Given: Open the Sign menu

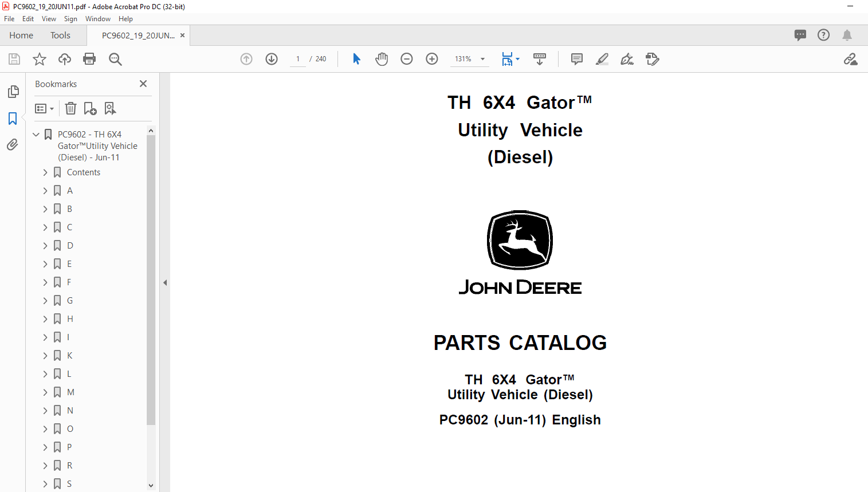Looking at the screenshot, I should click(70, 19).
